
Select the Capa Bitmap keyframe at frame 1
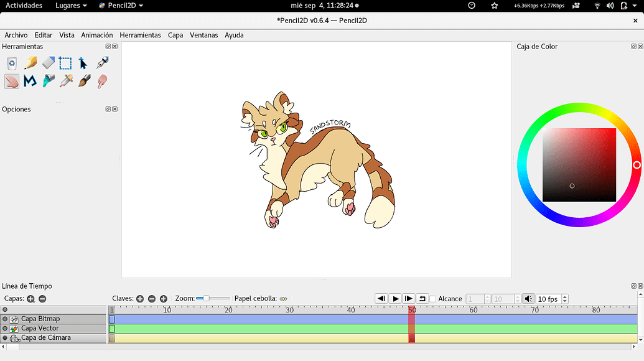click(112, 319)
